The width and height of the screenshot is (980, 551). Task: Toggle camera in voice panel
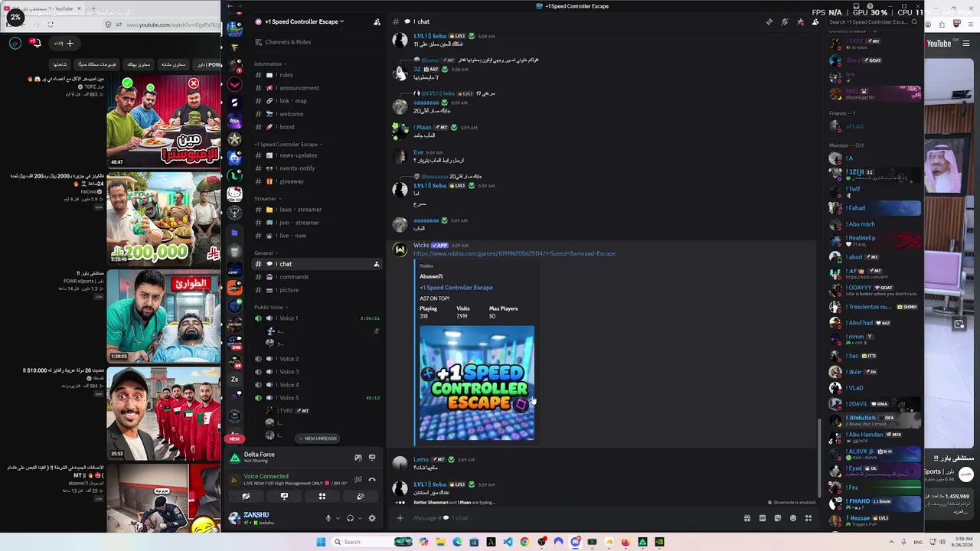click(x=246, y=496)
